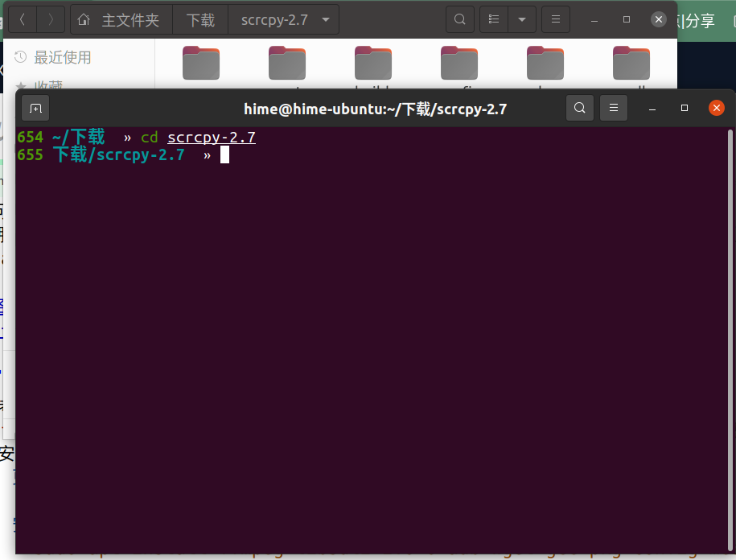Open search in the terminal window
This screenshot has height=560, width=736.
[x=579, y=108]
